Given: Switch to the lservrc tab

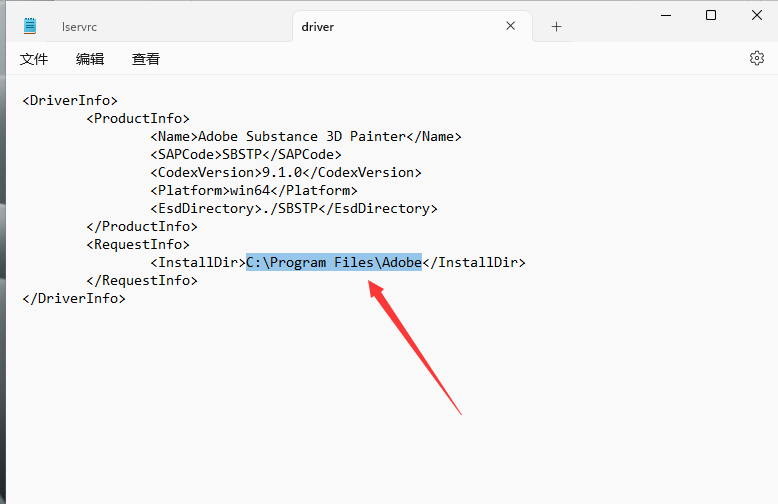Looking at the screenshot, I should 79,27.
